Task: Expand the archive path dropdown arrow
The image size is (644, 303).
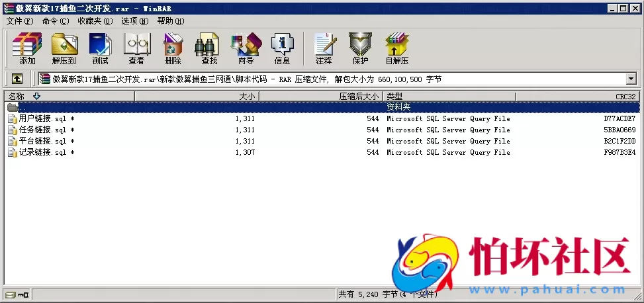Action: click(631, 79)
